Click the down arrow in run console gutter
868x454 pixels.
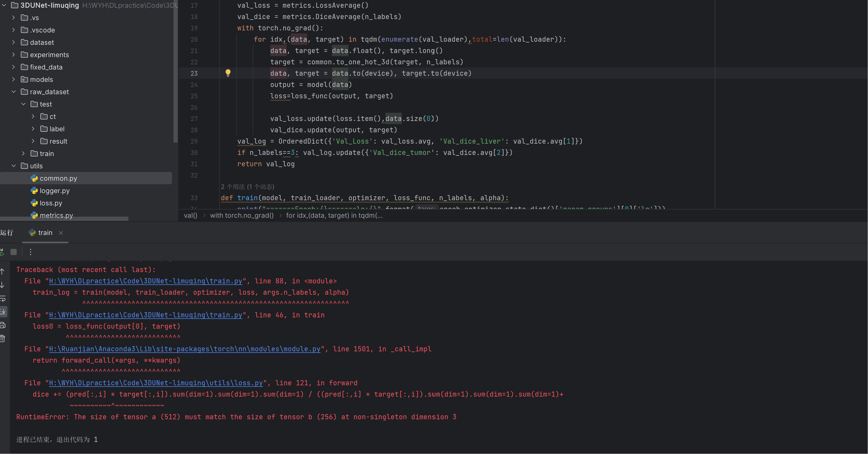click(3, 285)
